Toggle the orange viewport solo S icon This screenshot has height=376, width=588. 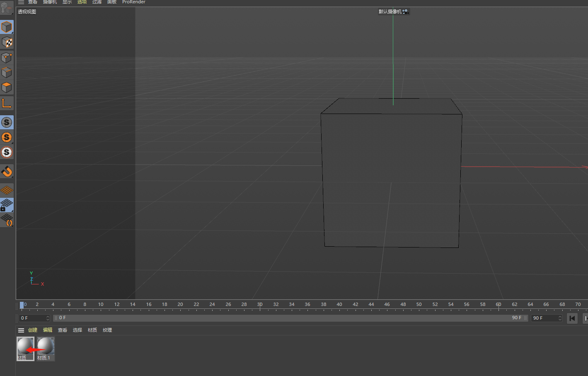[7, 137]
